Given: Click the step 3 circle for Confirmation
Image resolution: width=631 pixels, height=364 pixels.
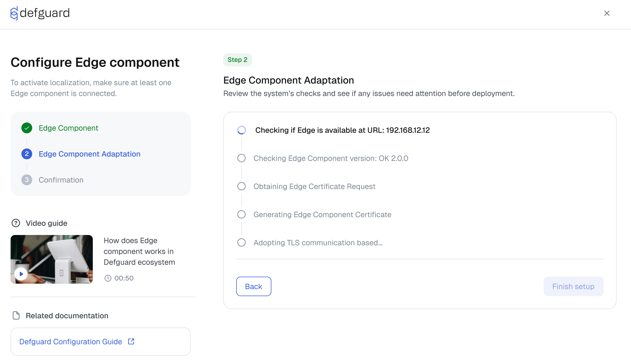Looking at the screenshot, I should click(x=27, y=180).
